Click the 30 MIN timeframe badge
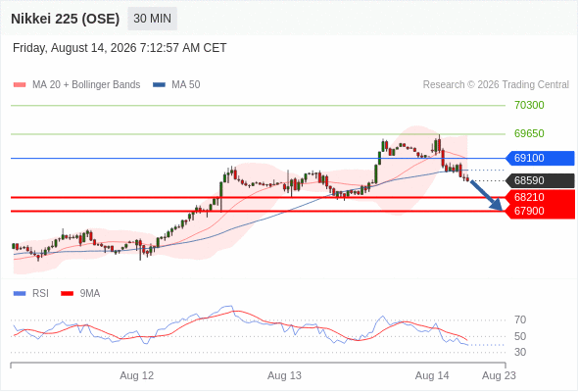 point(152,19)
